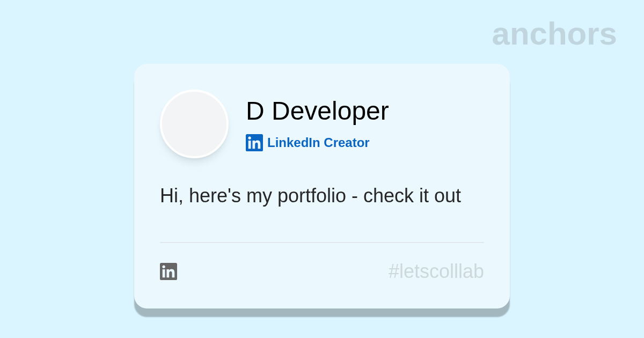This screenshot has height=338, width=644.
Task: Click the anchors logo
Action: pos(554,34)
